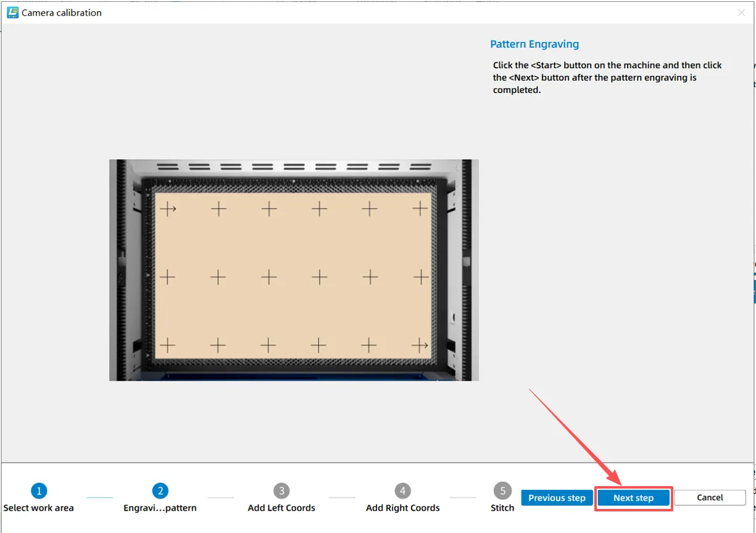This screenshot has height=533, width=756.
Task: Click the laser bed preview image
Action: coord(294,270)
